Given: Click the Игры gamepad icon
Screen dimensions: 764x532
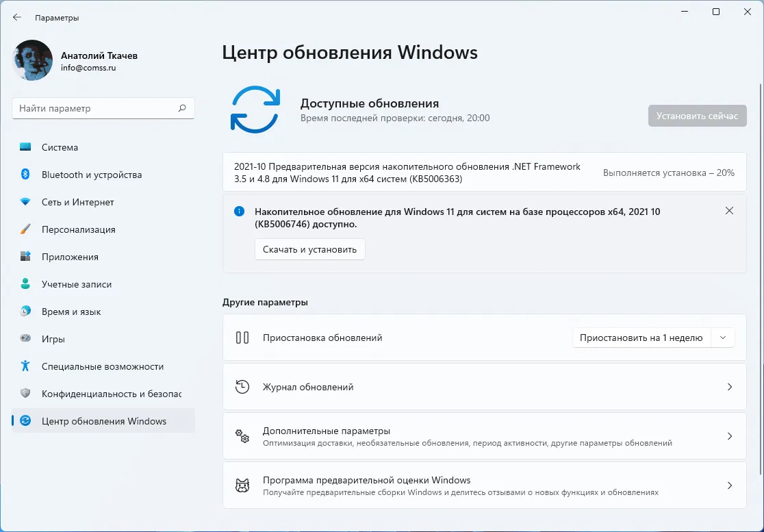Looking at the screenshot, I should (25, 339).
